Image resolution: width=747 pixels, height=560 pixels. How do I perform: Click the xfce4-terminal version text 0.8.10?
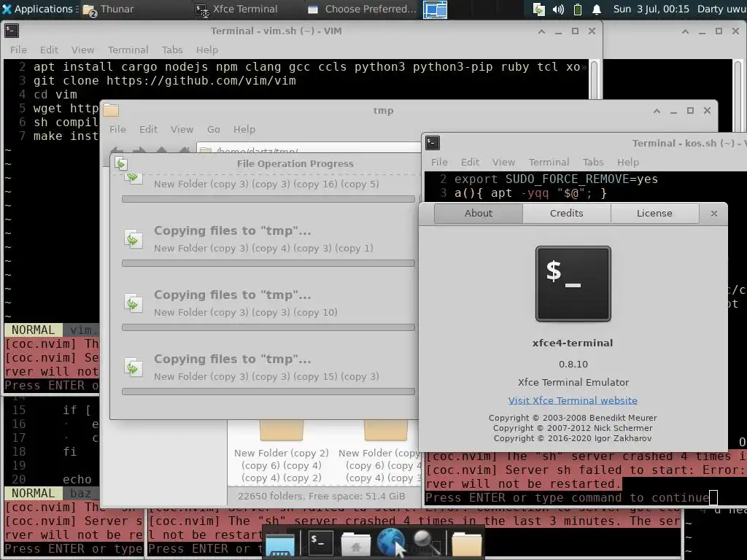[573, 365]
